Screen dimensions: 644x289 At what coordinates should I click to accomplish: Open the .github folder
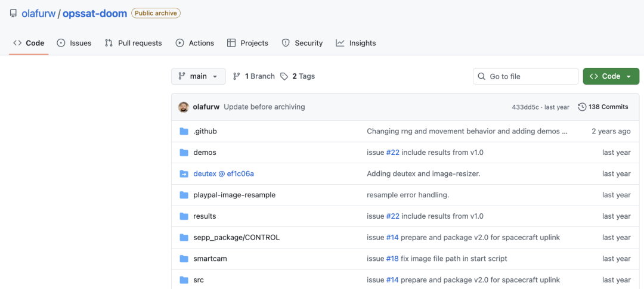coord(205,131)
